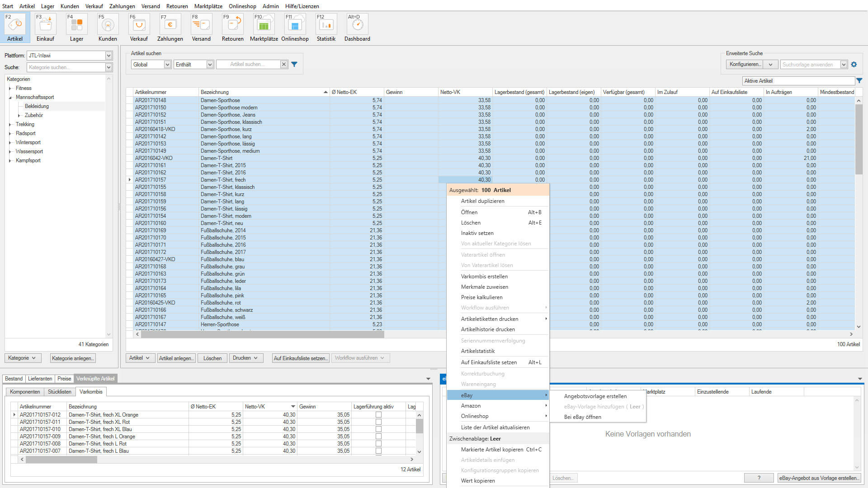Click the Artikel anlegen button
Screen dimensions: 868x488
[x=176, y=358]
